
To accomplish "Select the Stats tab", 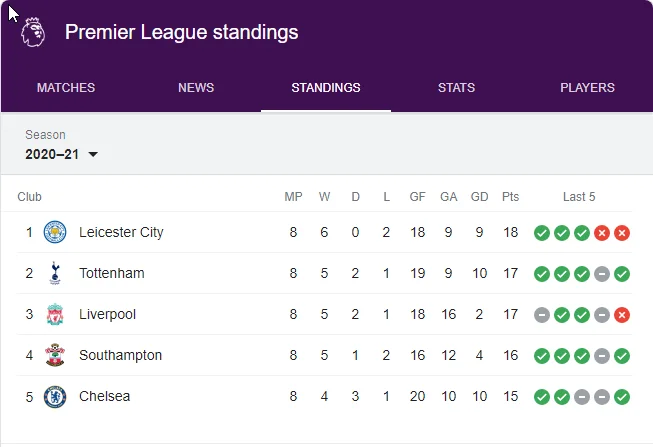I will coord(456,88).
